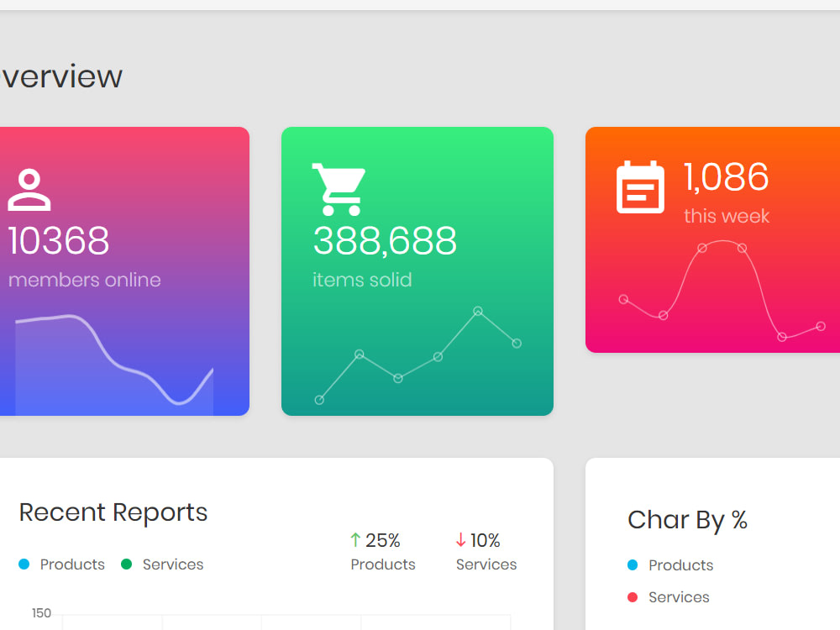Click the red downward arrow next to 10%

(459, 539)
